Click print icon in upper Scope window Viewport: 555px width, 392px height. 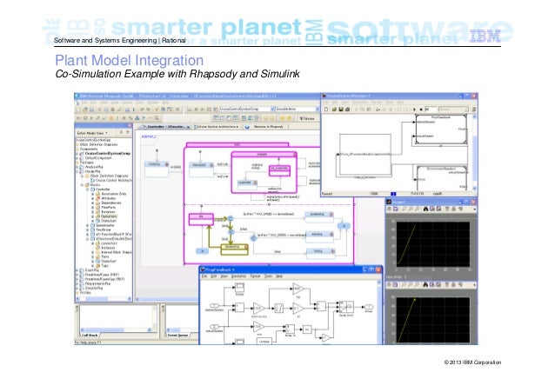coord(389,209)
